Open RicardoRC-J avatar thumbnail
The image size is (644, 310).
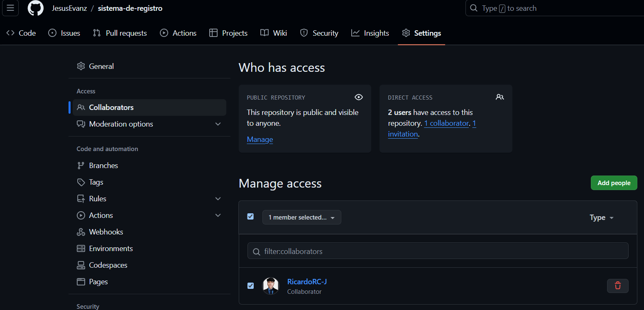pyautogui.click(x=271, y=286)
